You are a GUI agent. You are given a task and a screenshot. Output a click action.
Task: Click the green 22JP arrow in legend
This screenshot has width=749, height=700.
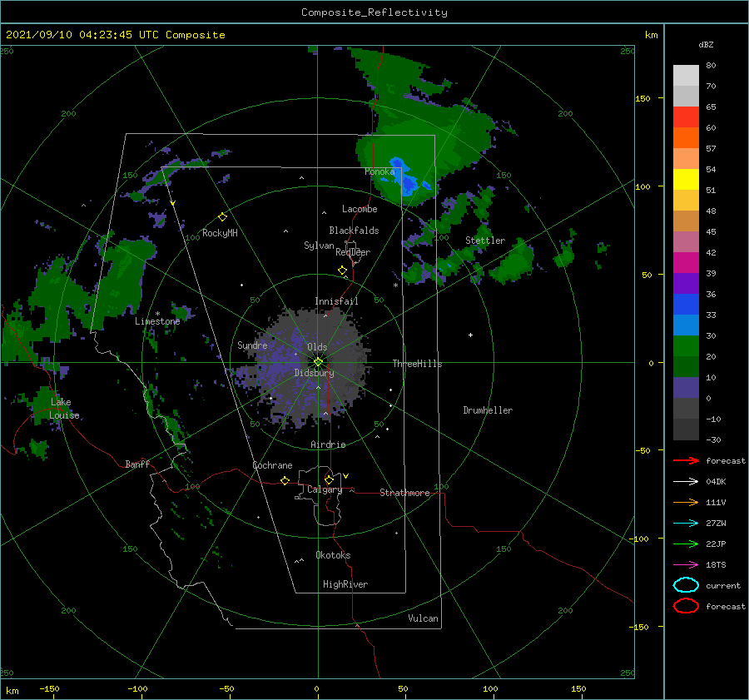(686, 544)
